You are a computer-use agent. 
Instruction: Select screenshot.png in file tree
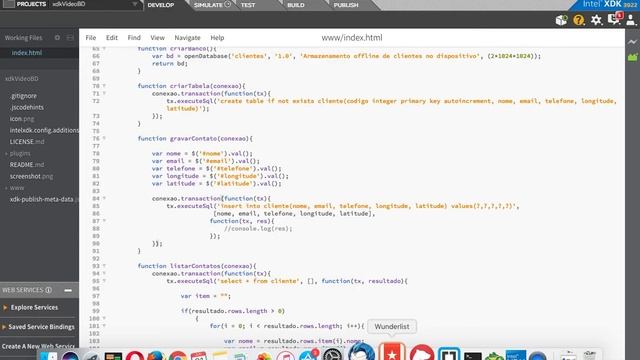coord(31,176)
